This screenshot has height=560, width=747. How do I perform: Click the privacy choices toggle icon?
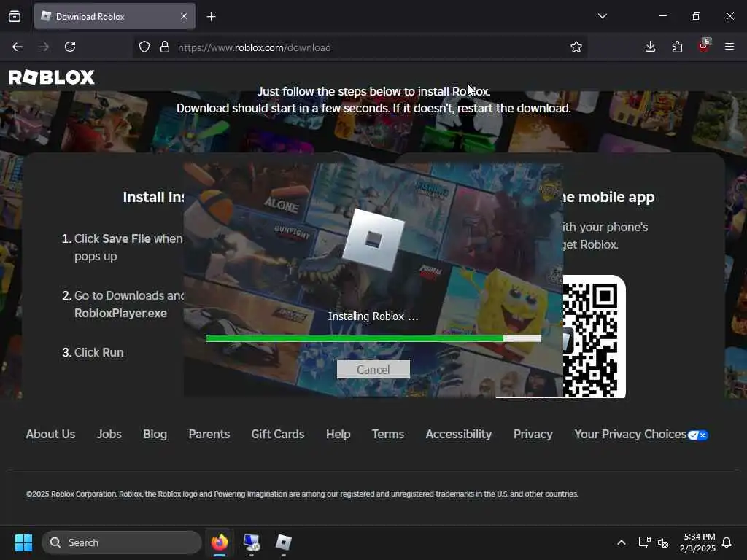698,435
